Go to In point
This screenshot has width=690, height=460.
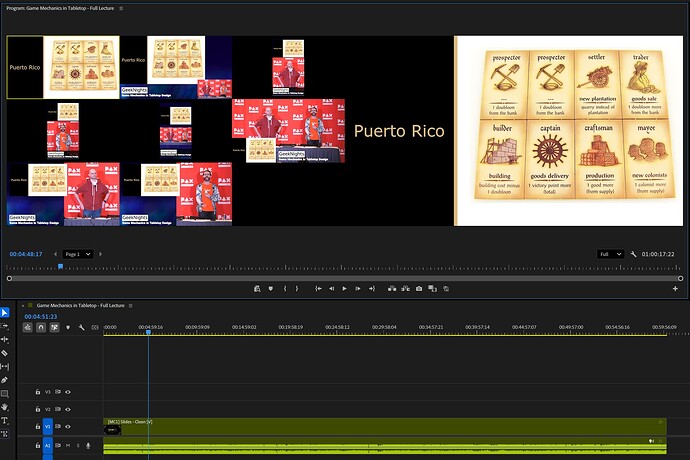pos(318,289)
